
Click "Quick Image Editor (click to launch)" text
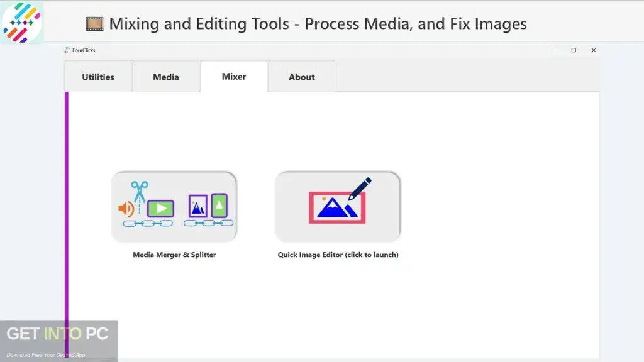(338, 255)
